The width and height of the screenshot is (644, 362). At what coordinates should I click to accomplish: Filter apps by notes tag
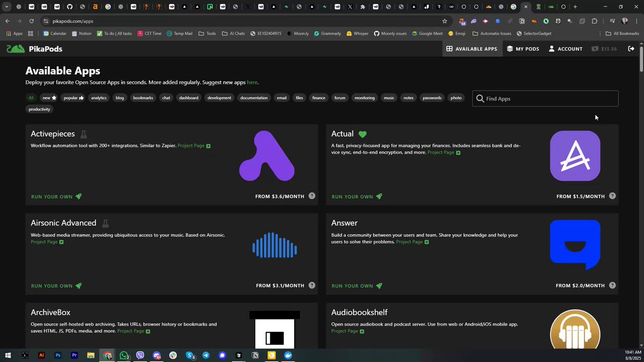[x=408, y=98]
